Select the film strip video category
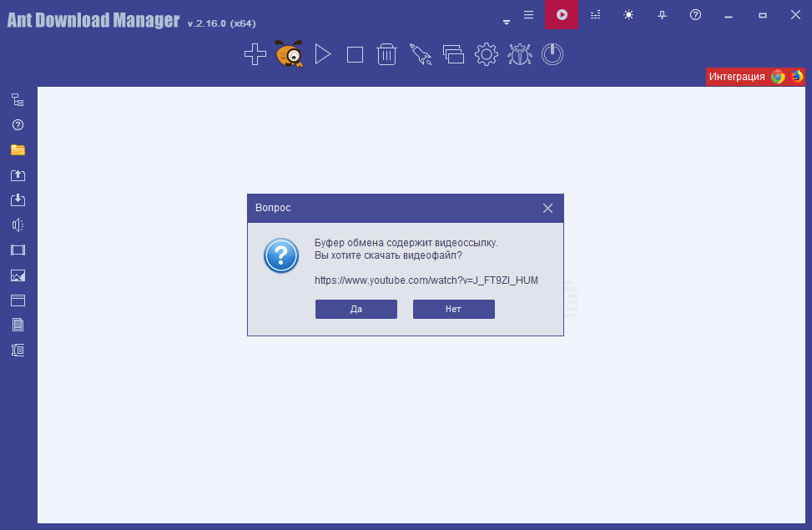812x530 pixels. tap(18, 250)
